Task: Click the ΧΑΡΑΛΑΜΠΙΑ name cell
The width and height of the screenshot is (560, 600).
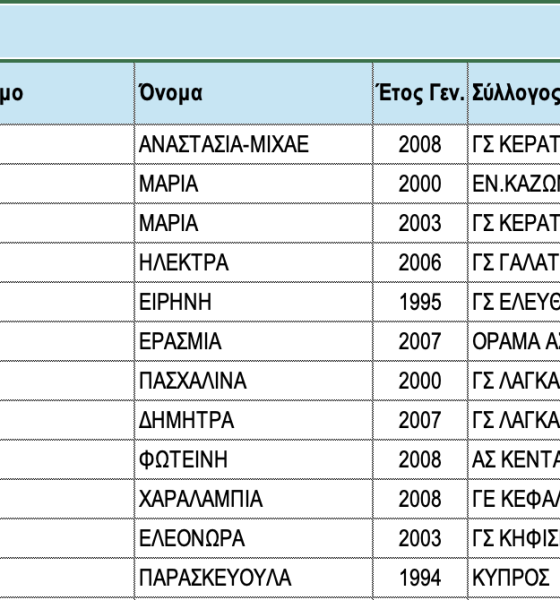Action: [253, 499]
